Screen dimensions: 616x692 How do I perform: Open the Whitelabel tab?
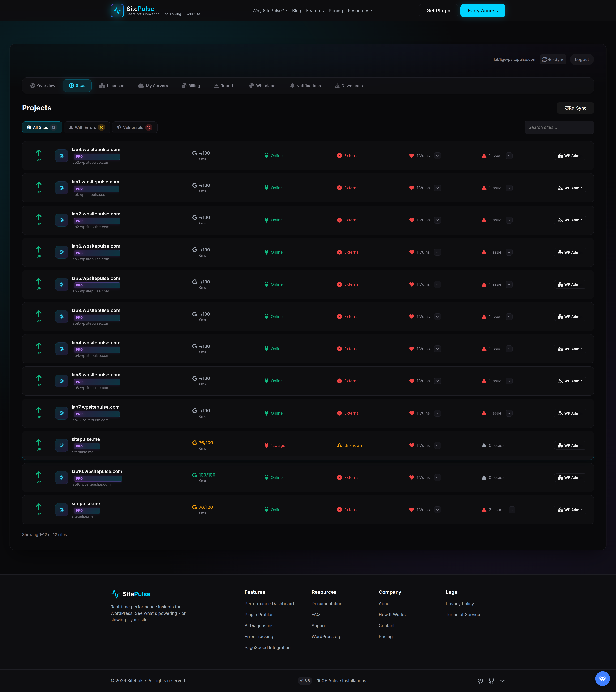(x=263, y=86)
